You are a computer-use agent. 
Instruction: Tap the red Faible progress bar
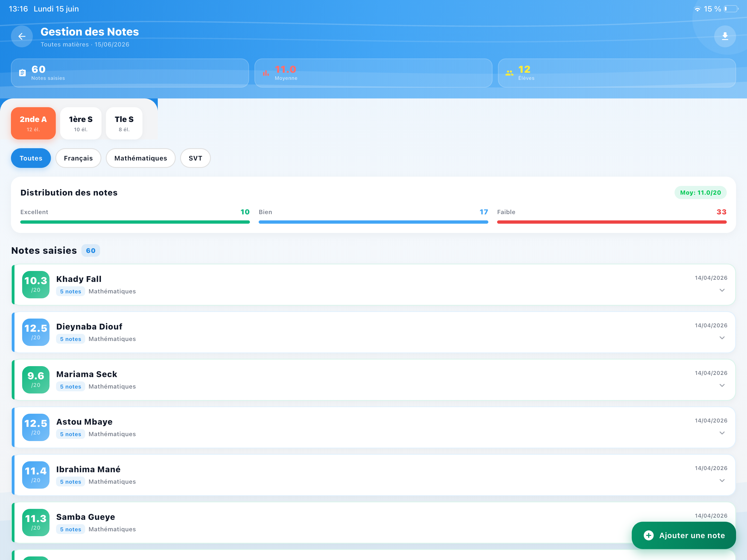point(612,222)
